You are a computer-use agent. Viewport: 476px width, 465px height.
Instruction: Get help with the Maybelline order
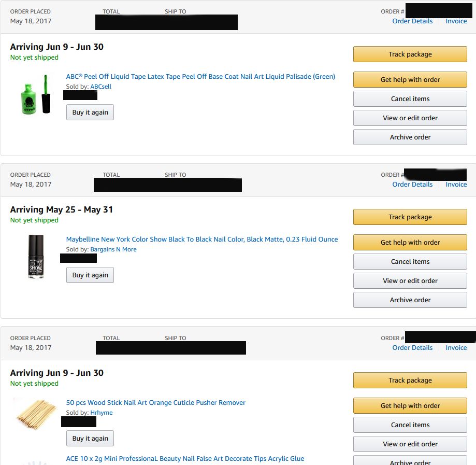[410, 242]
